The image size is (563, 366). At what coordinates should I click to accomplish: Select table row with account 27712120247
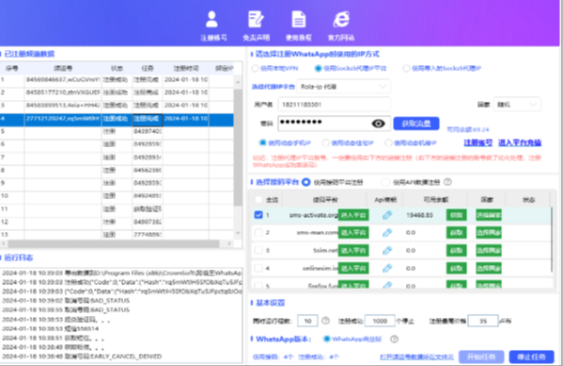[x=117, y=120]
